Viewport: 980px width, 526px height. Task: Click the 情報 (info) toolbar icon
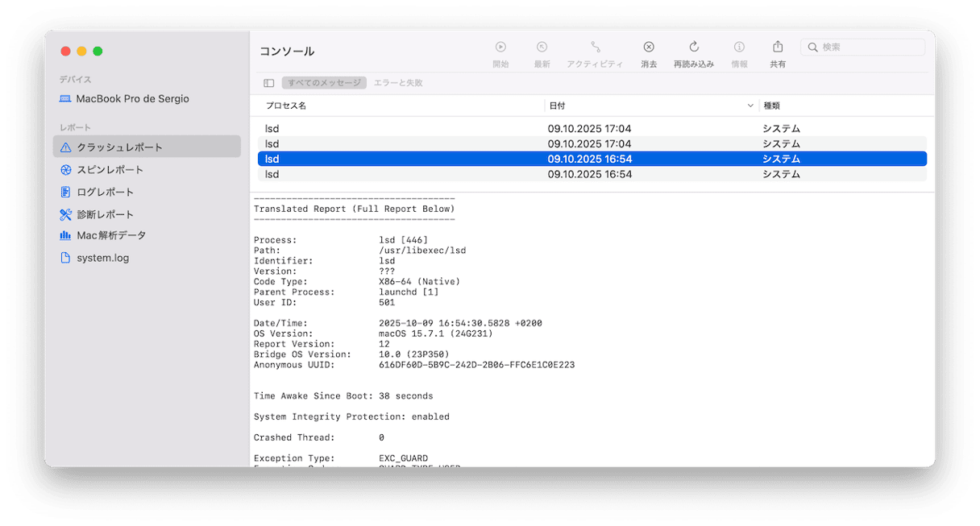pos(739,48)
